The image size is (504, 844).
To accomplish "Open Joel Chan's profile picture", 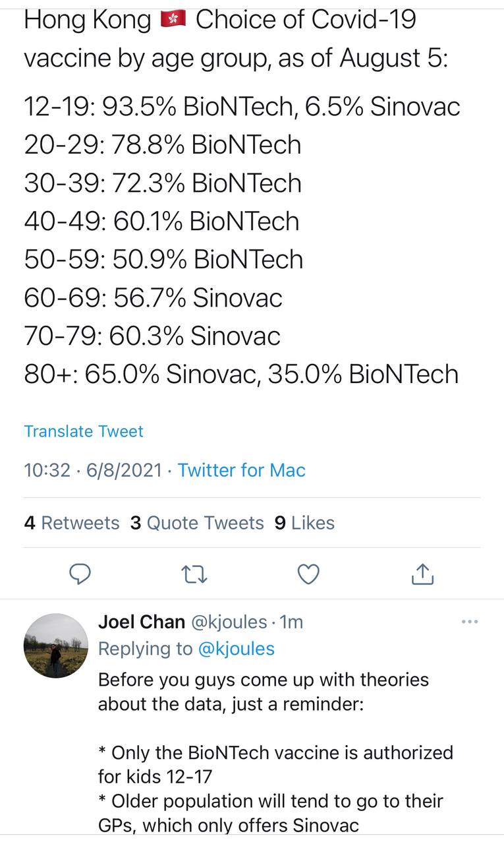I will click(56, 646).
